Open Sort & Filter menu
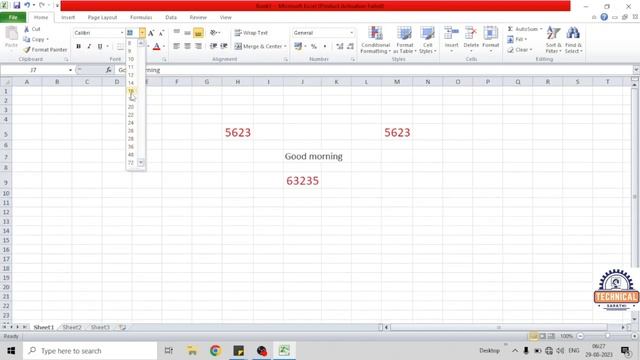The height and width of the screenshot is (360, 640). tap(553, 40)
